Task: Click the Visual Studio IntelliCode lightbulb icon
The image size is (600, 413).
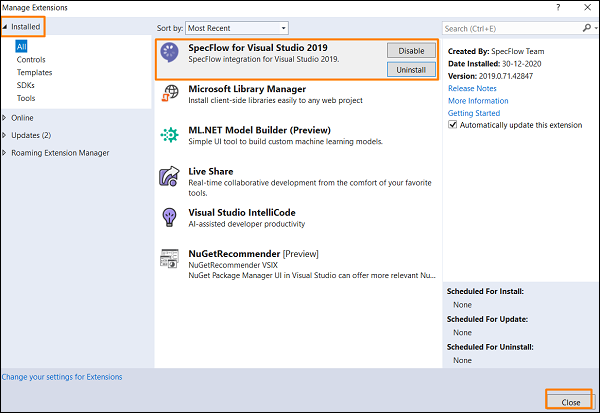Action: click(x=169, y=217)
